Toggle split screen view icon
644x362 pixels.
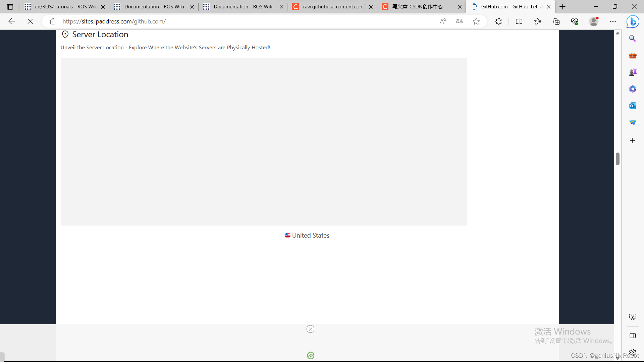pyautogui.click(x=519, y=21)
